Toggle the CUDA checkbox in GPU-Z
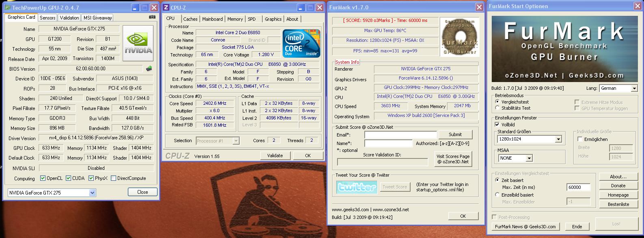644x238 pixels. click(68, 178)
